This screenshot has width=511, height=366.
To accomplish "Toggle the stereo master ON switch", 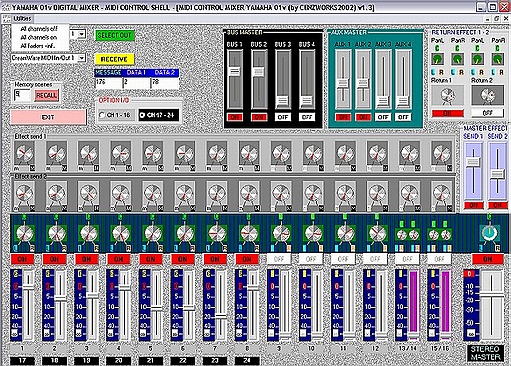I will click(488, 259).
